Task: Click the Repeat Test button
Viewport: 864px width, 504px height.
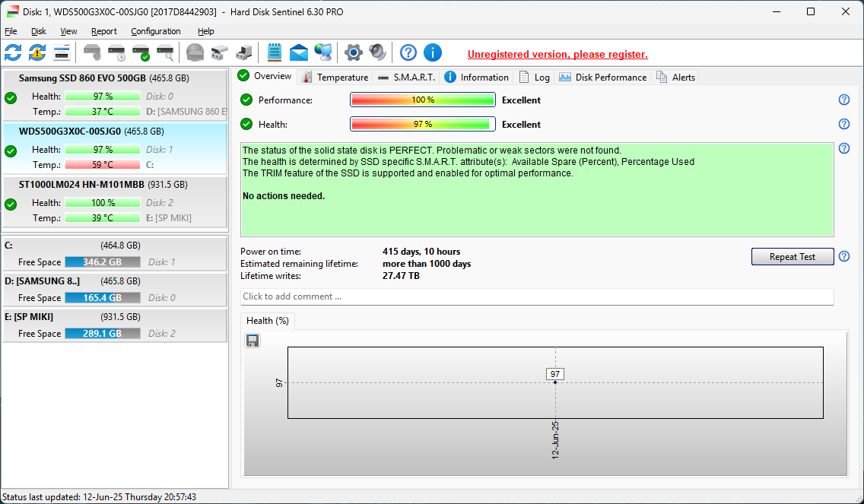Action: click(793, 257)
